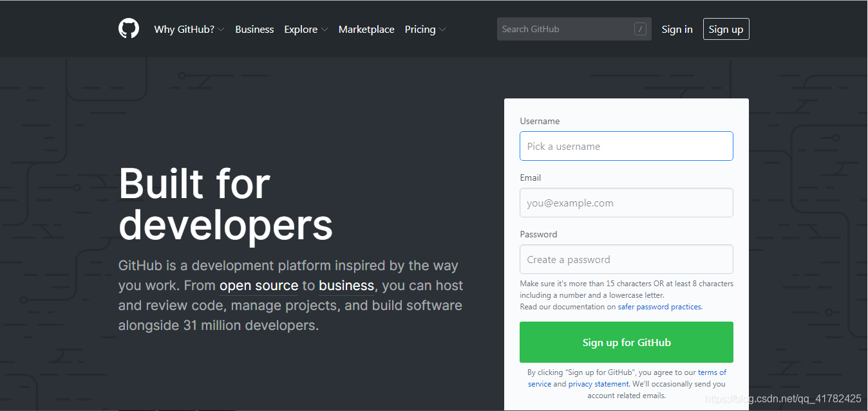Click the Username label
This screenshot has height=411, width=868.
(540, 121)
